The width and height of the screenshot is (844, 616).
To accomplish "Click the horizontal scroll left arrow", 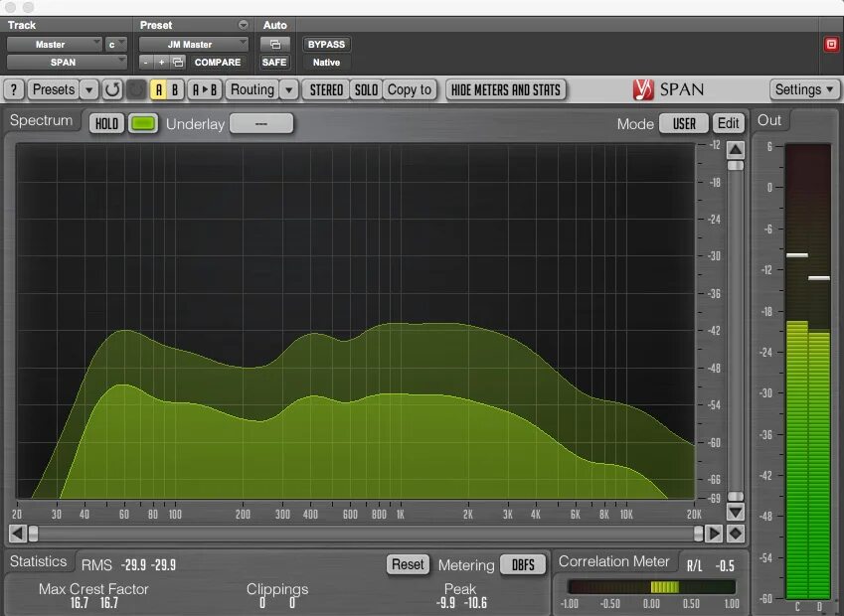I will 18,534.
